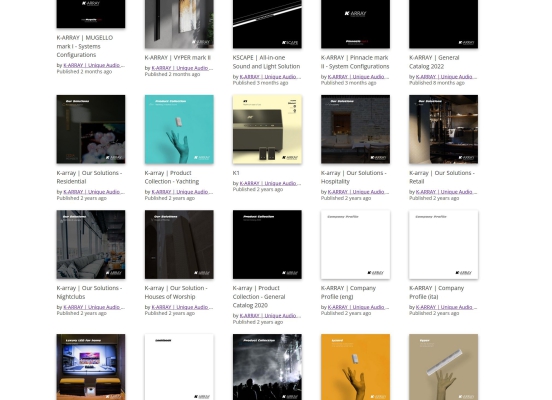Open the beige cover with speaker bar
The image size is (552, 400).
tap(444, 367)
